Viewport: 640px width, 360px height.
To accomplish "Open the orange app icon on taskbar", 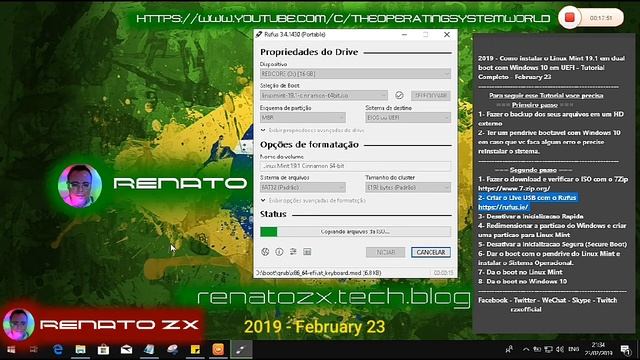I will pyautogui.click(x=218, y=349).
